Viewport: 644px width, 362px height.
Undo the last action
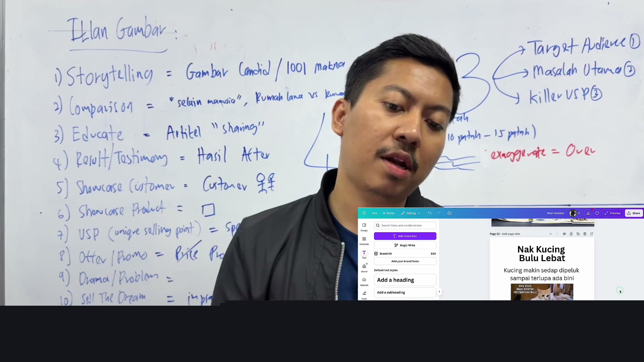point(430,213)
